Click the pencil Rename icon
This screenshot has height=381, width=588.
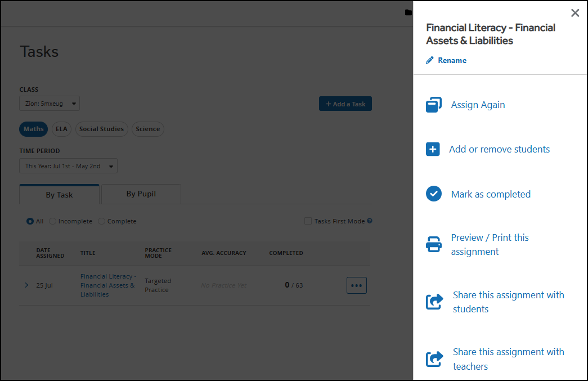point(430,60)
